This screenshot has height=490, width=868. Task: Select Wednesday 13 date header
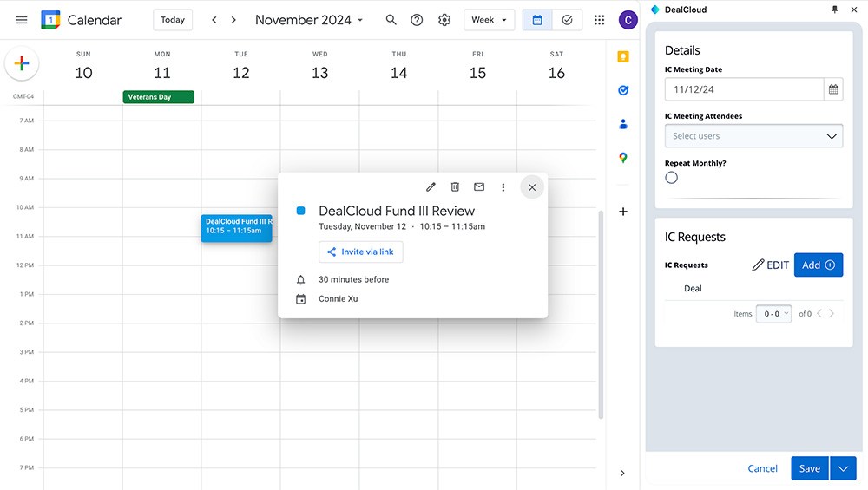pyautogui.click(x=320, y=67)
